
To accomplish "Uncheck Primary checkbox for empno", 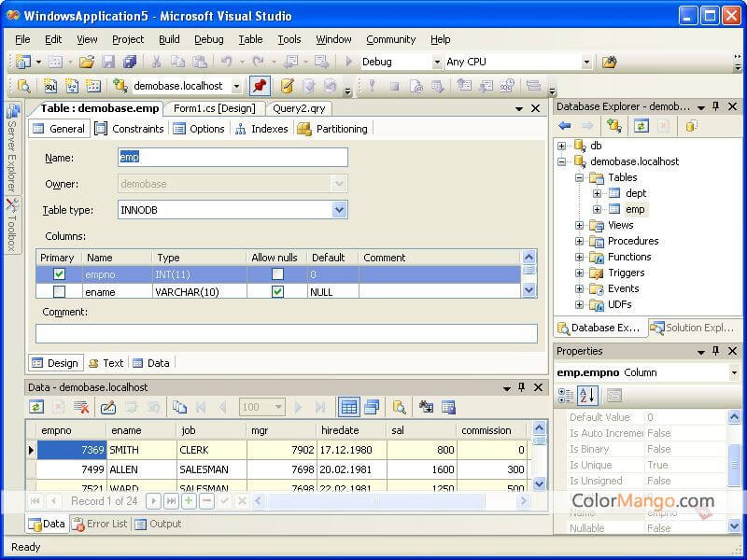I will tap(60, 274).
